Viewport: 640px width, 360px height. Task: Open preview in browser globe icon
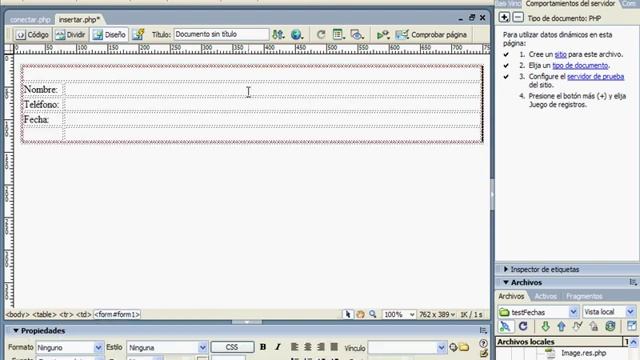point(297,35)
